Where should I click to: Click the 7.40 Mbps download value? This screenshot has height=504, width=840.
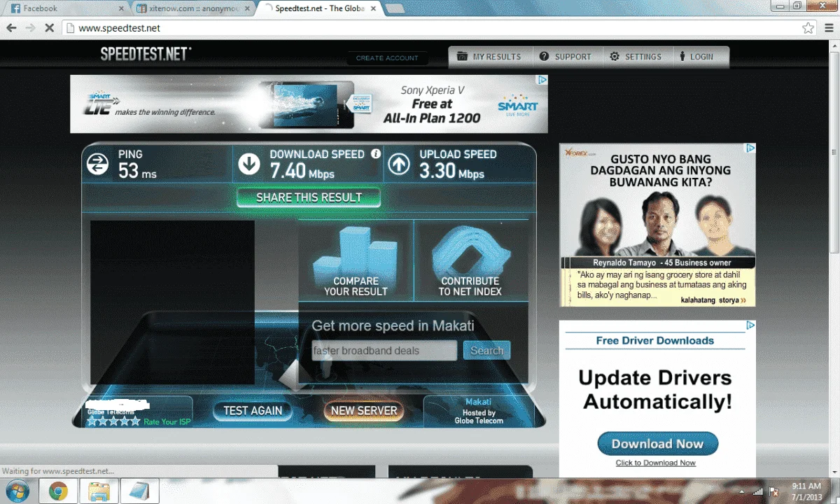302,170
